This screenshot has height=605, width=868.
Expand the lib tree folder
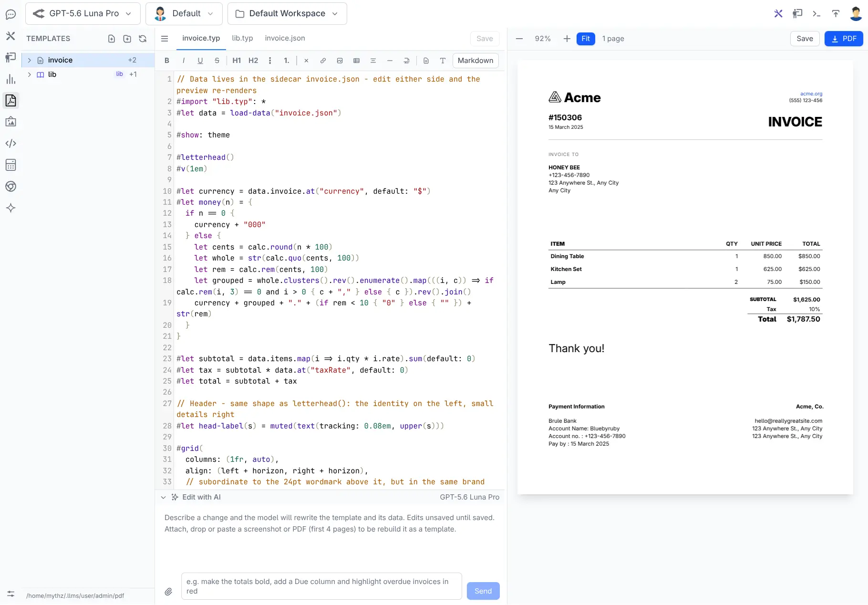point(29,74)
